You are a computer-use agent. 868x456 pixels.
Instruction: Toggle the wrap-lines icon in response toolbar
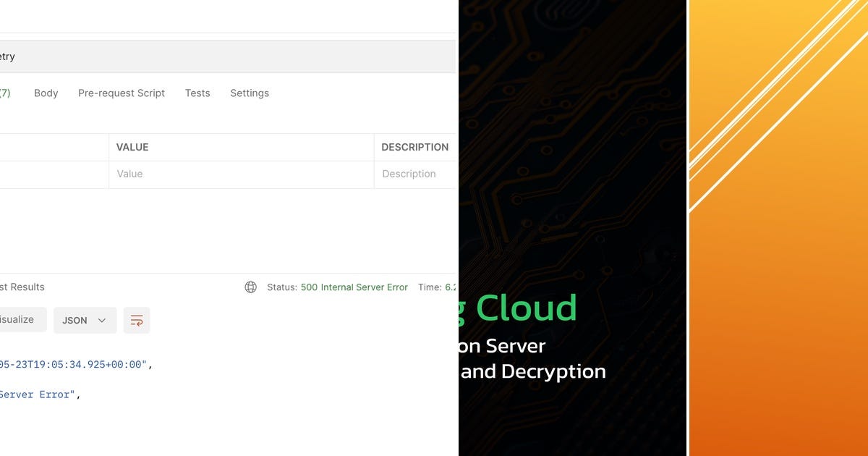coord(137,319)
